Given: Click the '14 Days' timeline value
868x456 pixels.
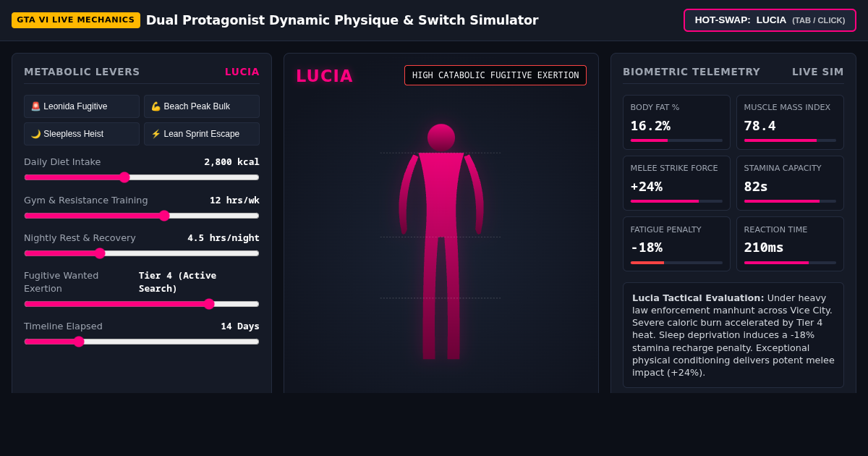Looking at the screenshot, I should [x=240, y=326].
